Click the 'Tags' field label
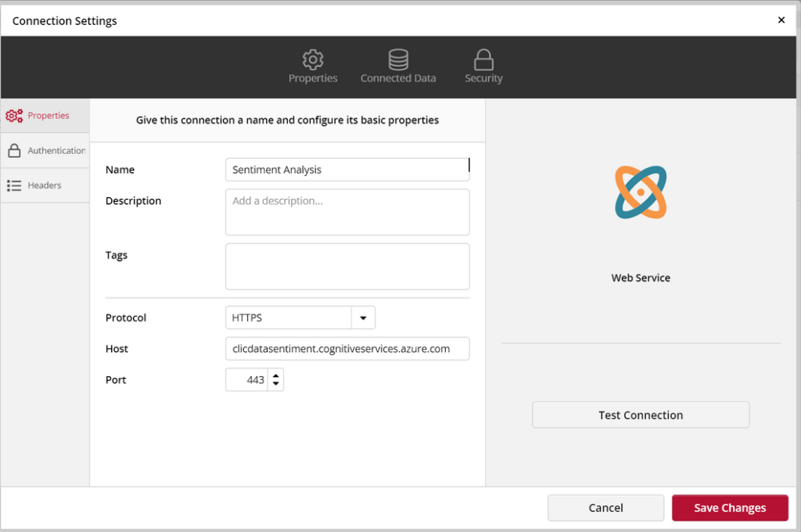This screenshot has width=801, height=532. (117, 255)
